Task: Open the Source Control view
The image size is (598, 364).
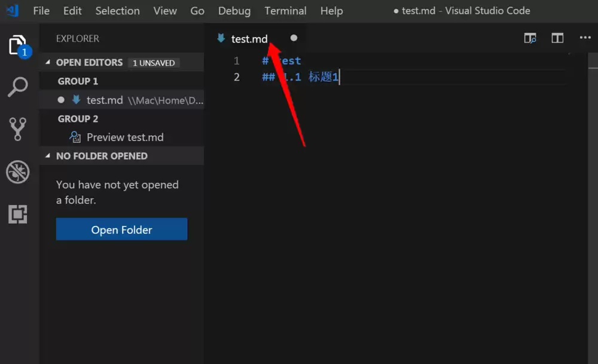Action: [18, 129]
